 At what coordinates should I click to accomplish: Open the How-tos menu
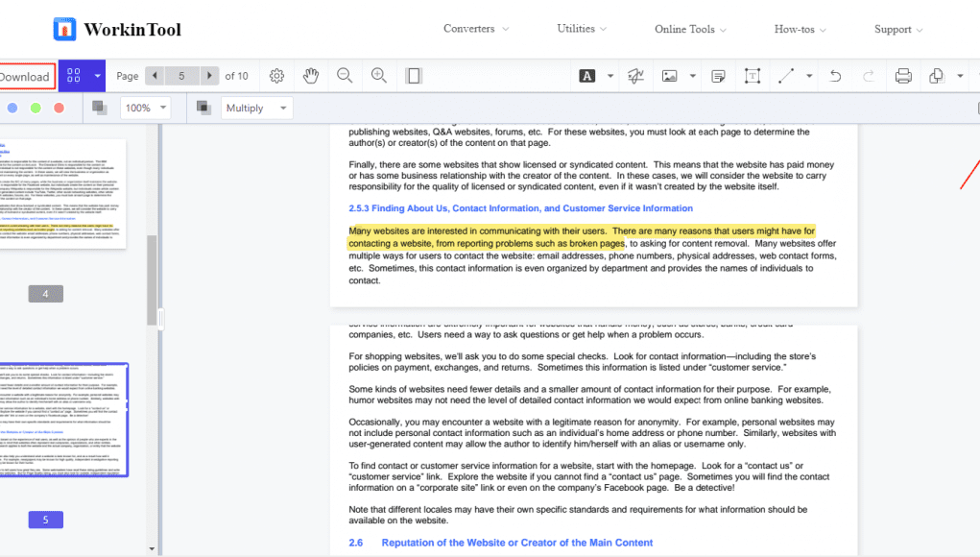tap(800, 30)
